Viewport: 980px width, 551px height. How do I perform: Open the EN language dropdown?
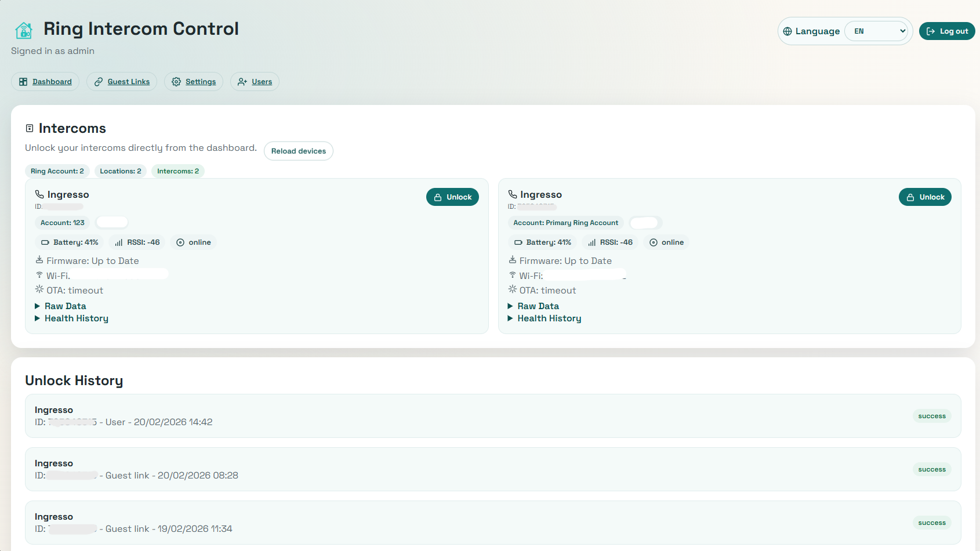877,31
